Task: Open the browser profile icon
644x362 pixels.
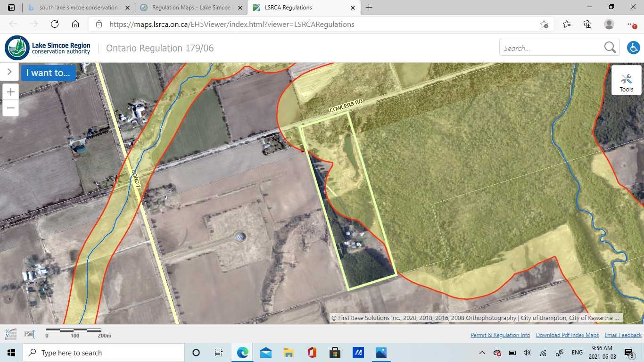Action: pos(609,24)
